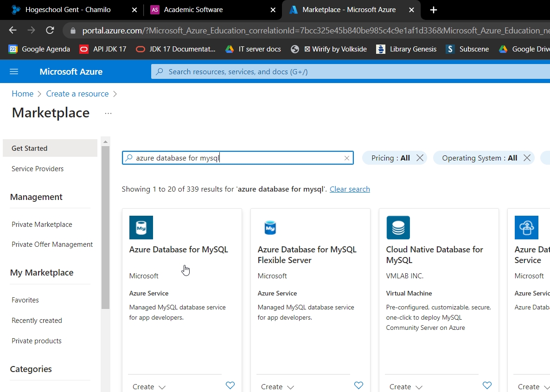Close the Hogeschool Gent - Chamilo tab
The height and width of the screenshot is (392, 550).
[134, 10]
